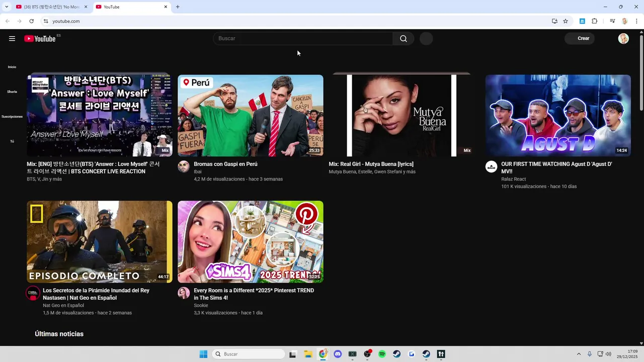
Task: Click title 'OUR FIRST TIME WATCHING Agust D'
Action: (x=556, y=168)
